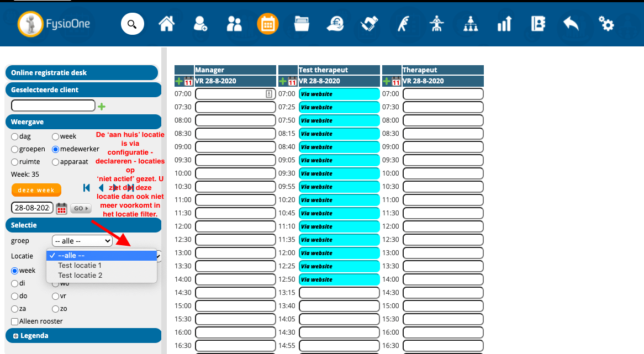This screenshot has height=354, width=644.
Task: Open the calendar agenda icon
Action: pos(268,24)
